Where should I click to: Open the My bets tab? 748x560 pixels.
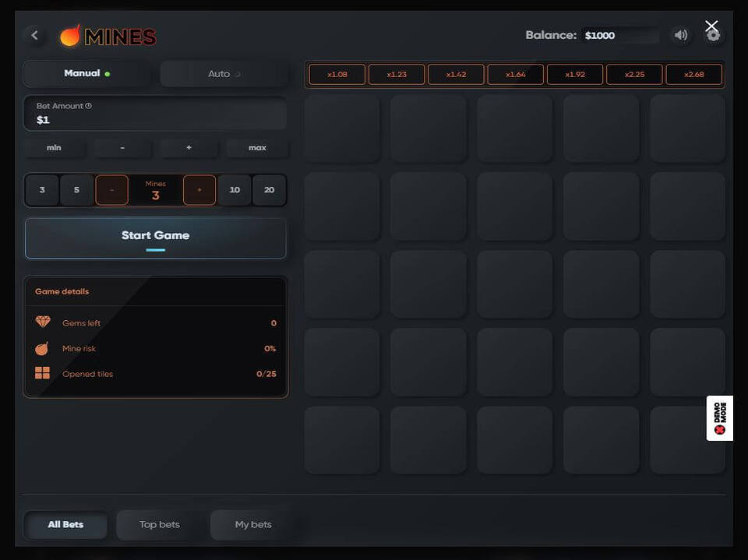pyautogui.click(x=253, y=525)
